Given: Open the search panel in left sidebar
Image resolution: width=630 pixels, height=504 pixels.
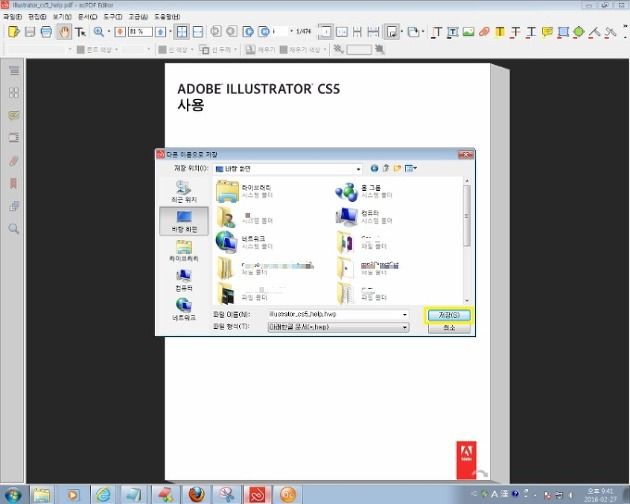Looking at the screenshot, I should coord(14,229).
